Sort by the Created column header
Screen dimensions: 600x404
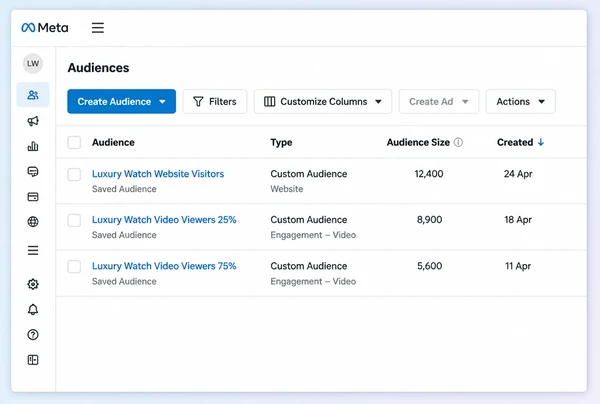[x=515, y=142]
